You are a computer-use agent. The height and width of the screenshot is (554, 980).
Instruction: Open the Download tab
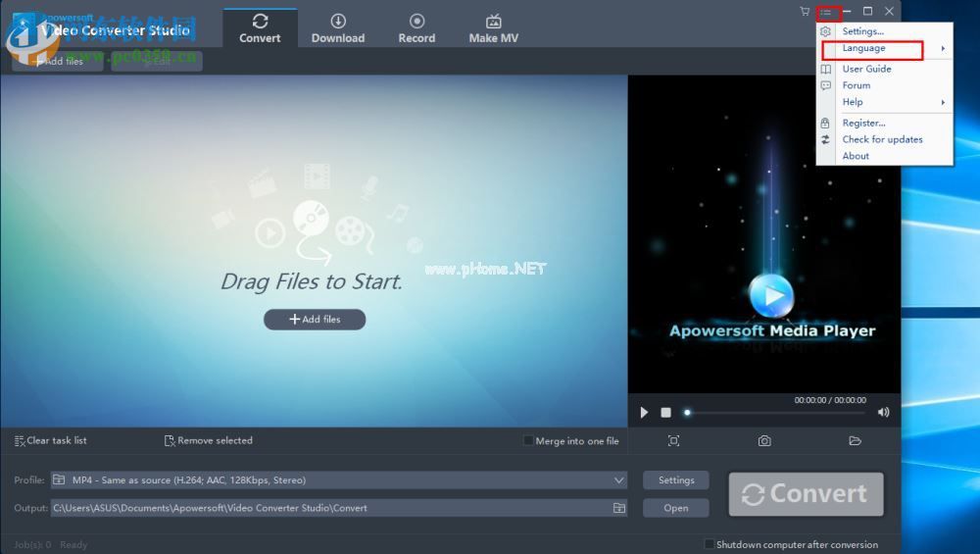point(338,28)
